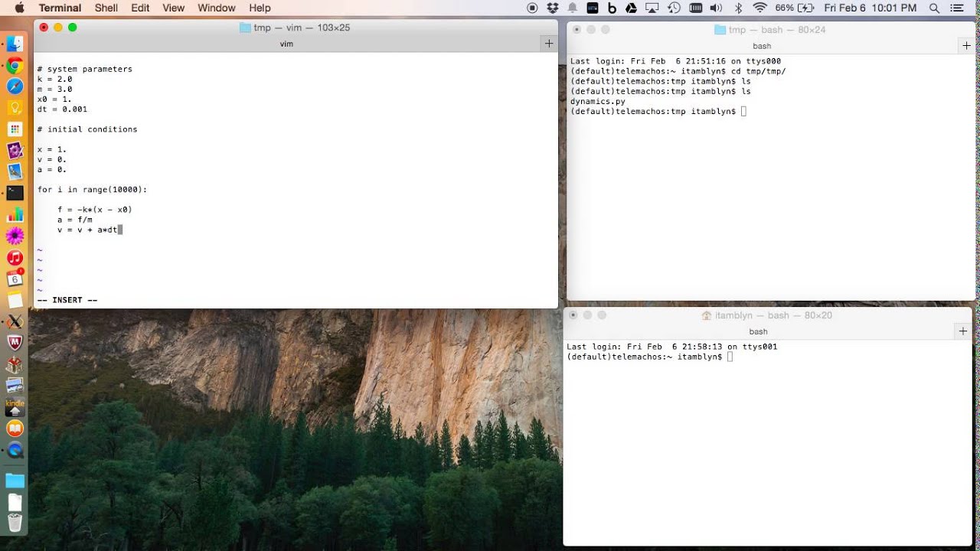Launch Google Chrome from the Dock

(x=15, y=66)
